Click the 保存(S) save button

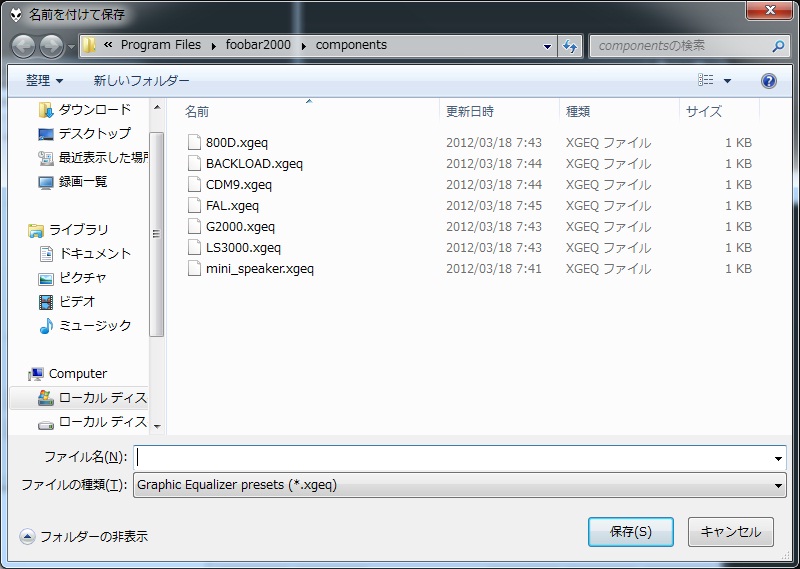pyautogui.click(x=631, y=532)
